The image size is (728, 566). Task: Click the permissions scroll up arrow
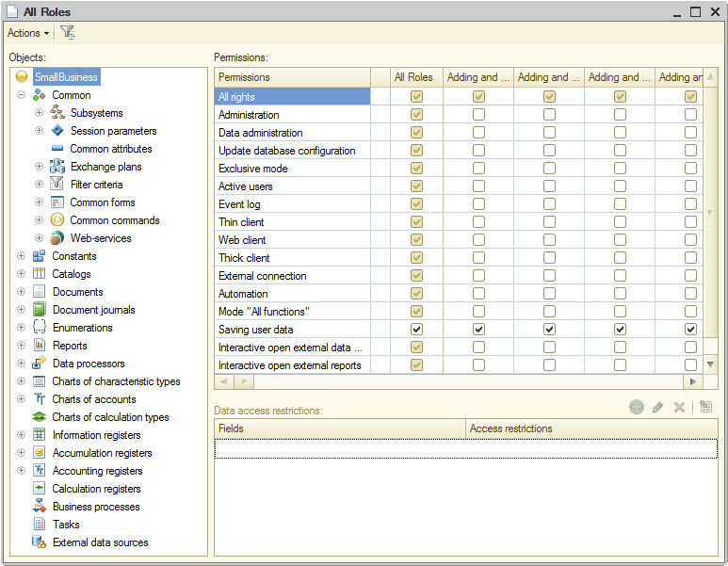tap(710, 77)
